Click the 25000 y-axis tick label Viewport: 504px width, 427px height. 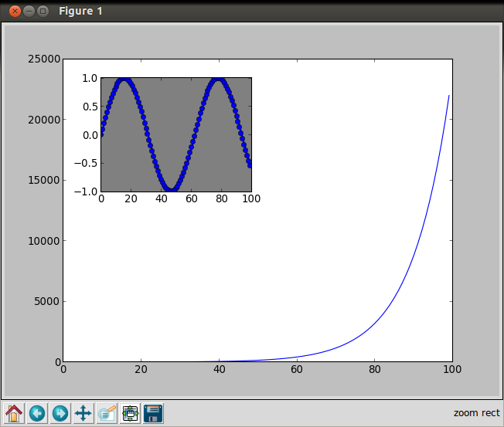[44, 59]
